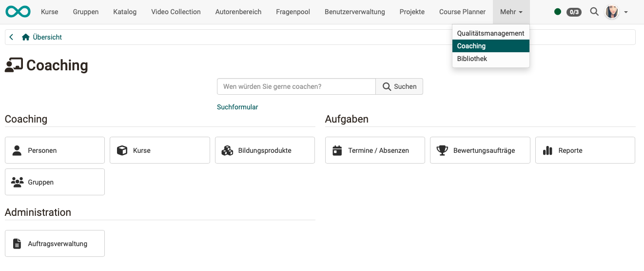Click the coaching search input field

coord(296,86)
